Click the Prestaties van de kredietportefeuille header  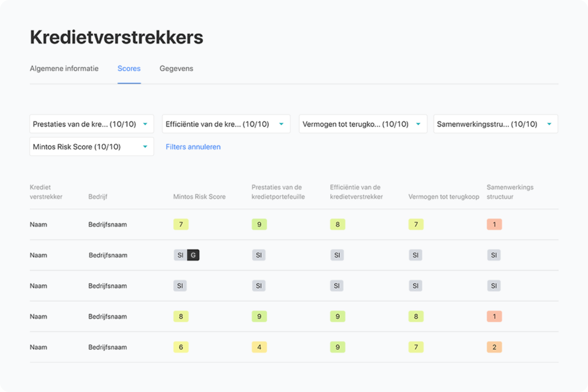point(278,192)
